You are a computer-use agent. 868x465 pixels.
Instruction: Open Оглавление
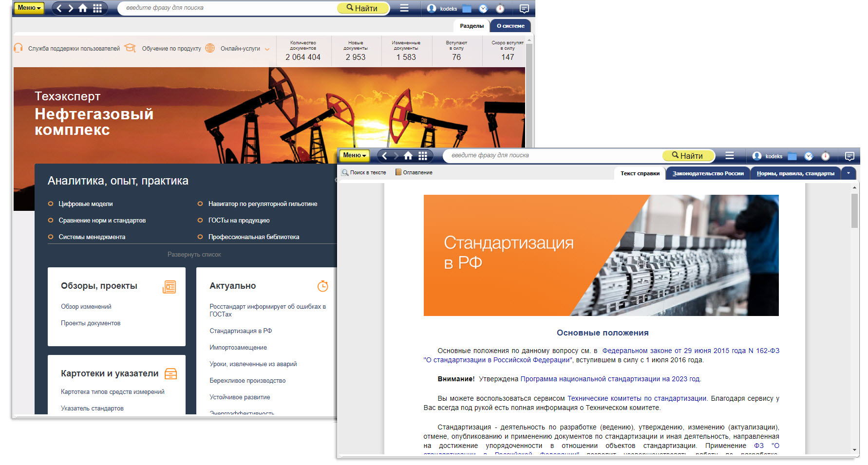[414, 172]
